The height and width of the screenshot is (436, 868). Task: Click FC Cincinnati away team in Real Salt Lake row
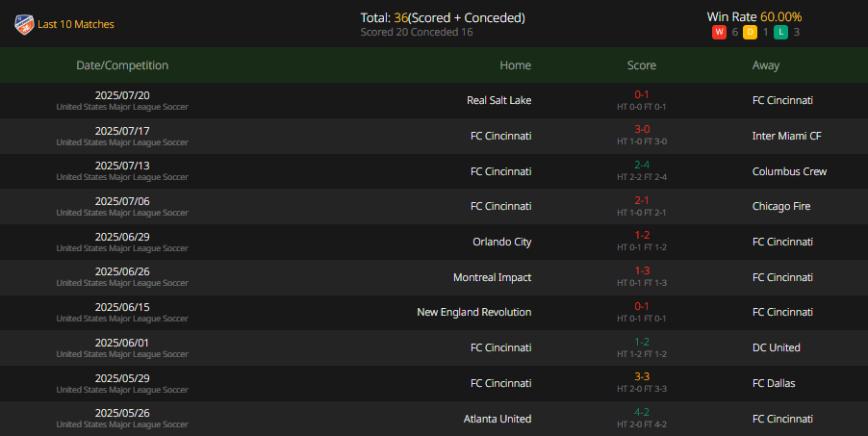click(x=782, y=100)
